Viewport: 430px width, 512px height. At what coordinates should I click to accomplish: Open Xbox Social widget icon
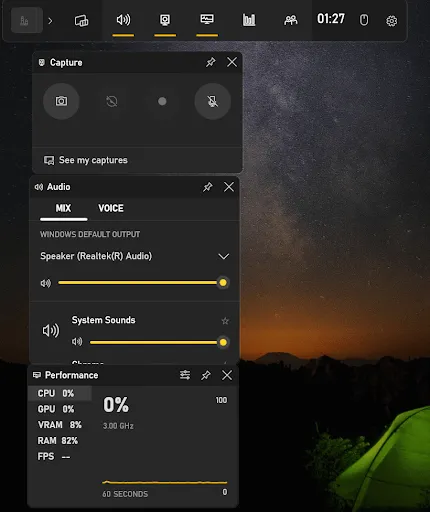coord(291,20)
